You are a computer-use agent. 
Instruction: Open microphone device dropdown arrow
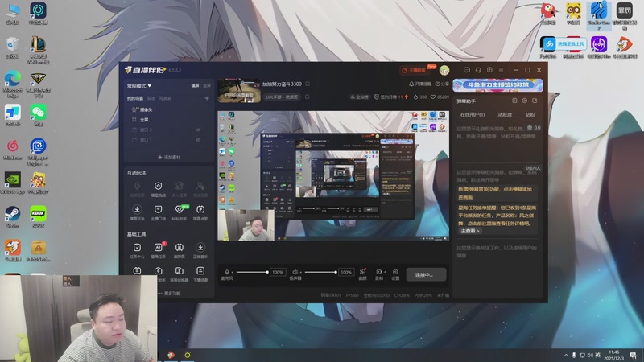point(232,272)
